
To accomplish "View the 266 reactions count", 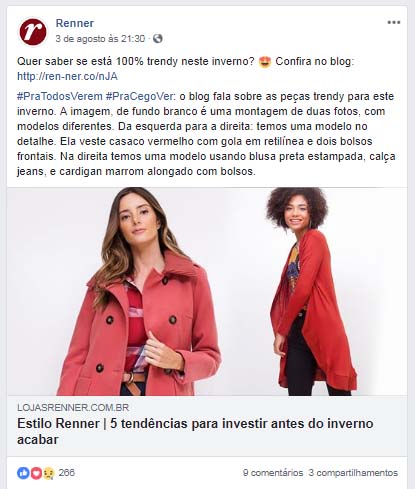I will [x=67, y=473].
